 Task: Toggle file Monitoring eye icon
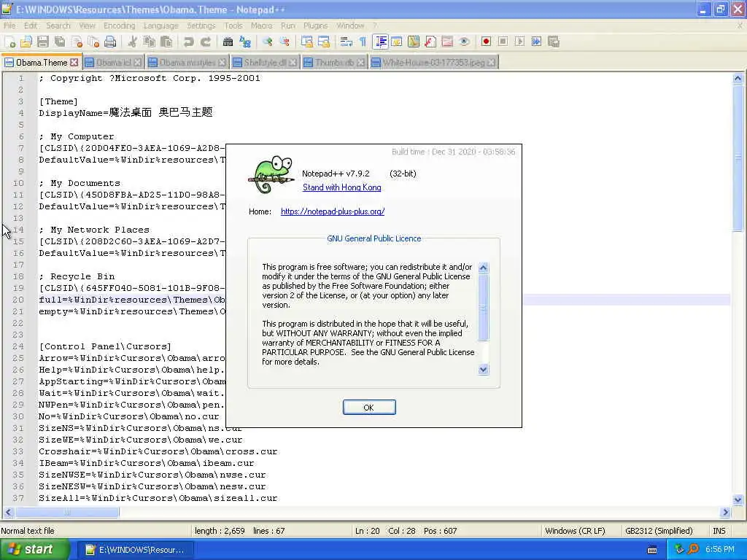tap(464, 42)
